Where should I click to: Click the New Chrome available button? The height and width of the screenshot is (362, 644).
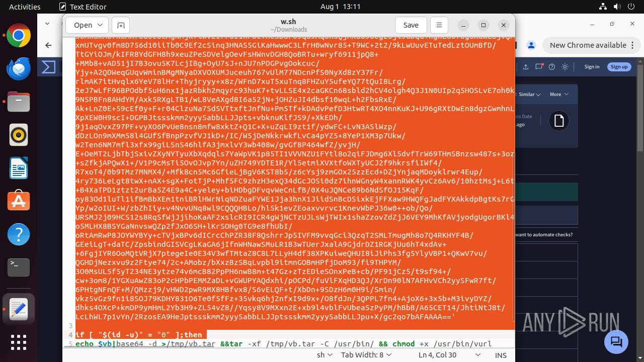click(588, 45)
